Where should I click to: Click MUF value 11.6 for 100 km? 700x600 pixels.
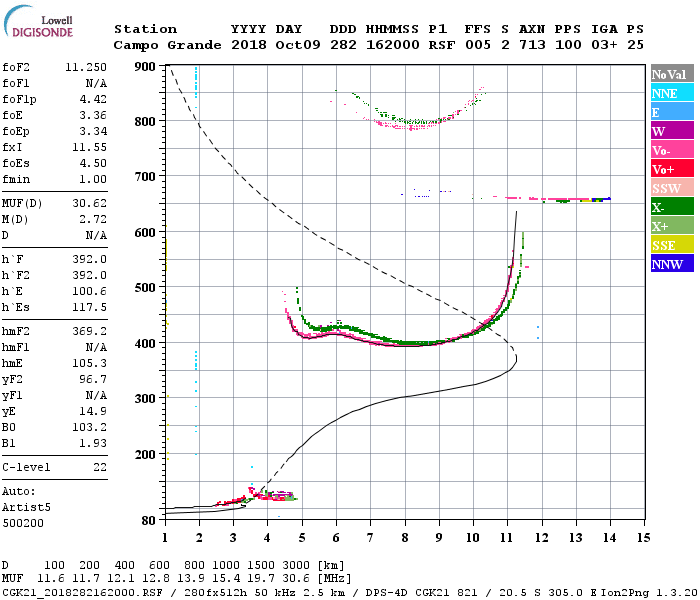click(x=50, y=579)
